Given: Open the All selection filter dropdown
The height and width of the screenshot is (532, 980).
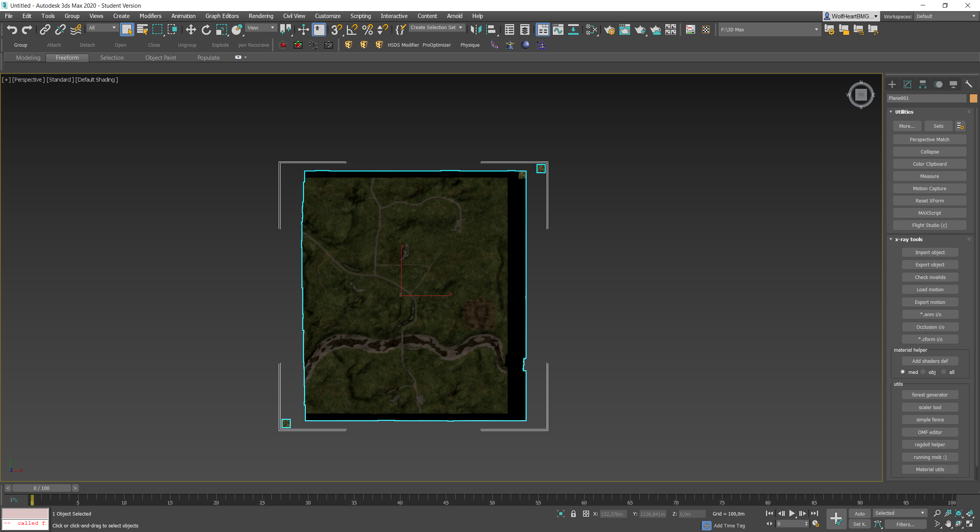Looking at the screenshot, I should coord(102,28).
